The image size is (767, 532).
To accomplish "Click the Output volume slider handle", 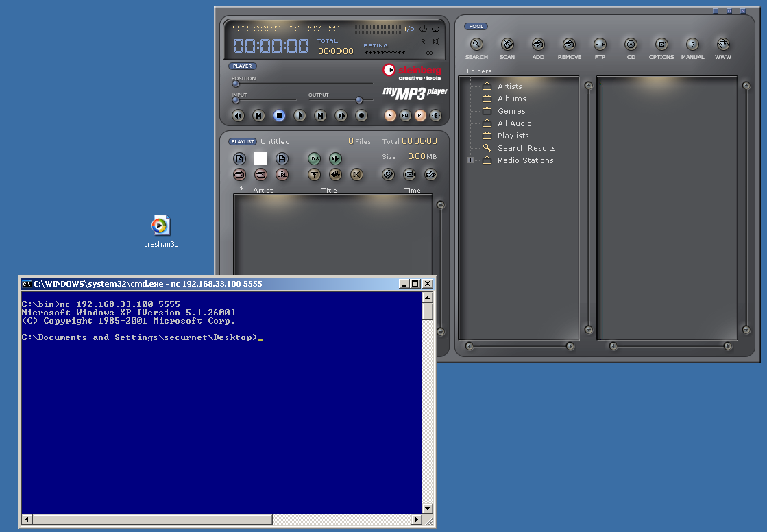I will tap(359, 100).
